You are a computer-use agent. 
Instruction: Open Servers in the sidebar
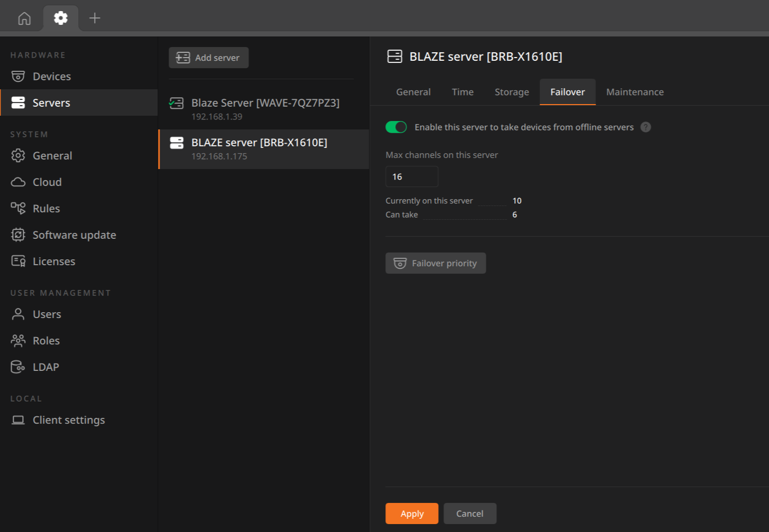[x=79, y=102]
